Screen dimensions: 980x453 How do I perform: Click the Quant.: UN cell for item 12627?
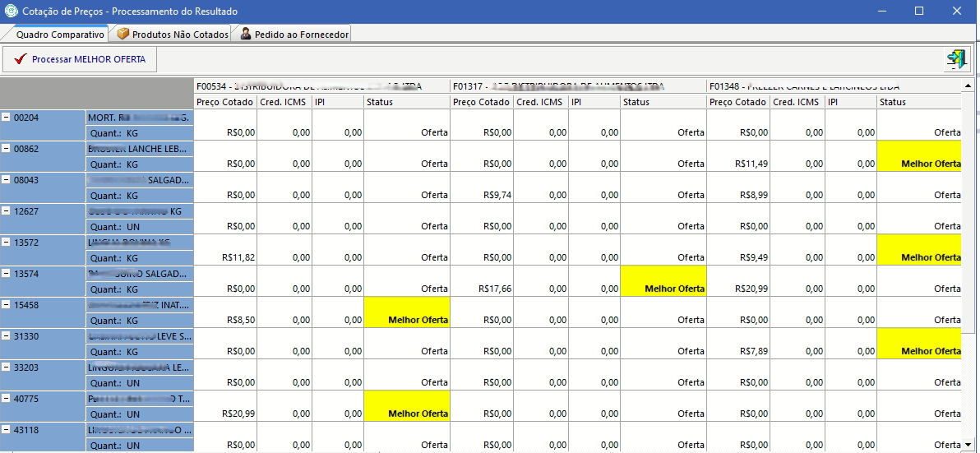[x=140, y=227]
